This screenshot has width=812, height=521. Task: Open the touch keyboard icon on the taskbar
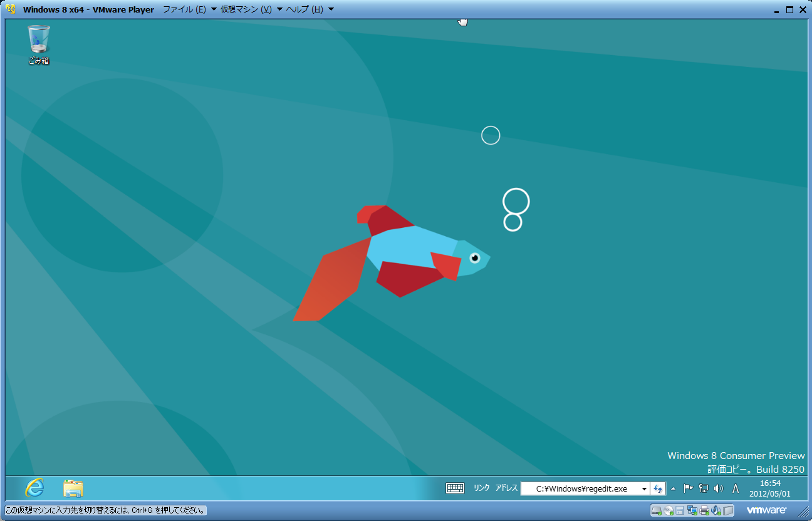click(x=455, y=488)
